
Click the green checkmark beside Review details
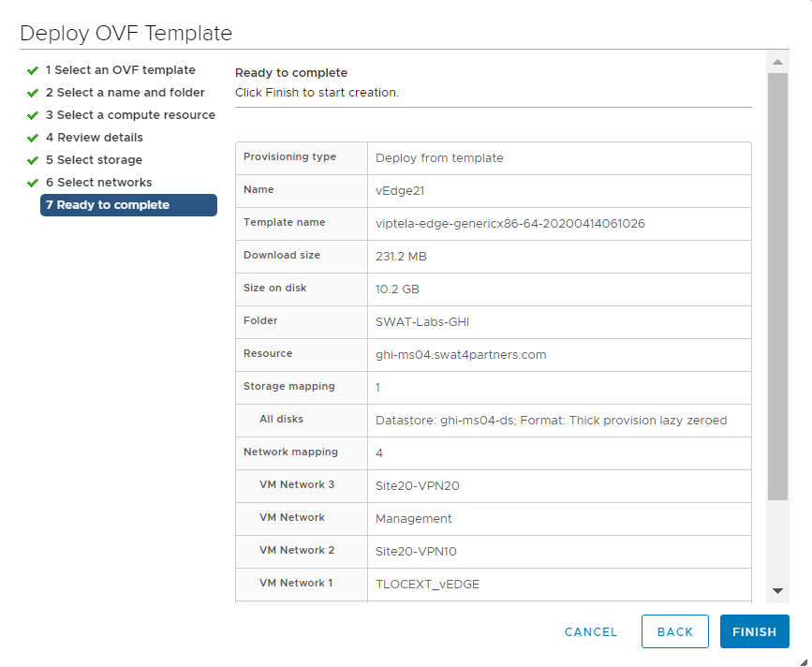click(33, 138)
